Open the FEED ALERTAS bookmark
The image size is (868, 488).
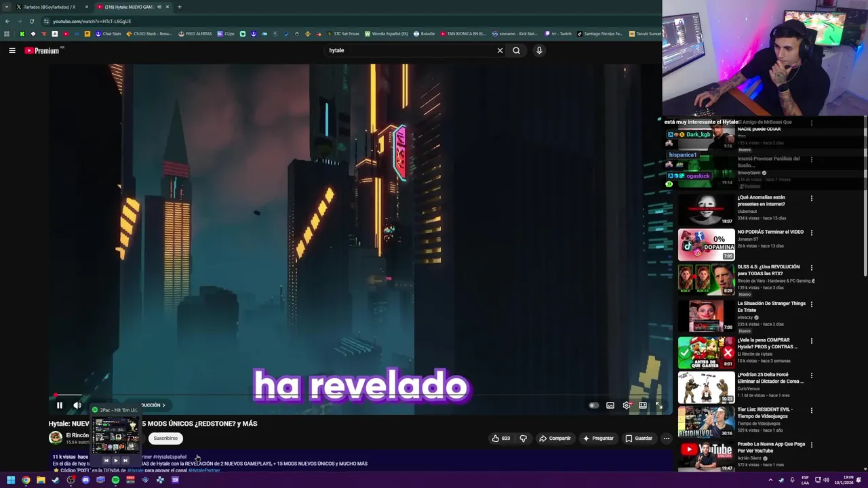click(x=195, y=34)
